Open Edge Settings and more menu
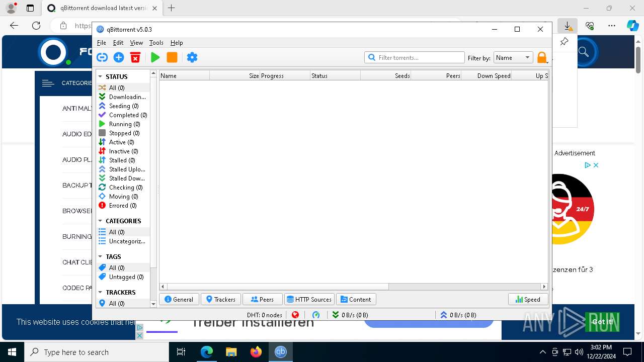644x362 pixels. tap(612, 26)
